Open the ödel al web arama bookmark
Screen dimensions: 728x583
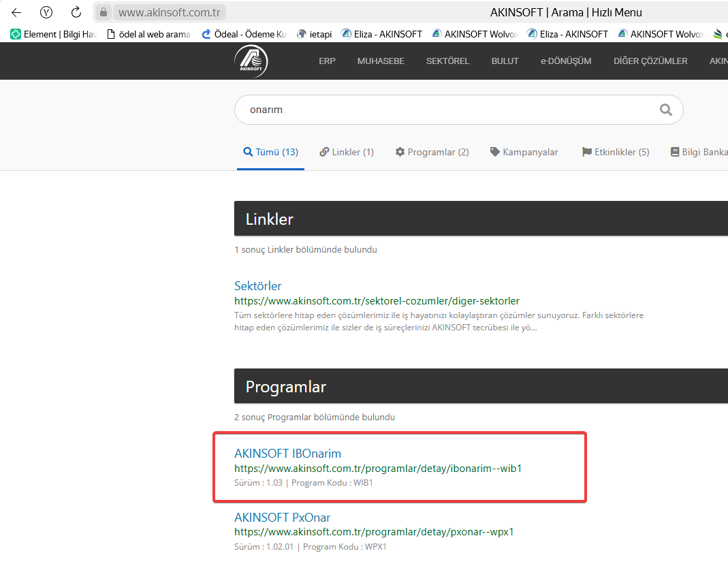[148, 34]
